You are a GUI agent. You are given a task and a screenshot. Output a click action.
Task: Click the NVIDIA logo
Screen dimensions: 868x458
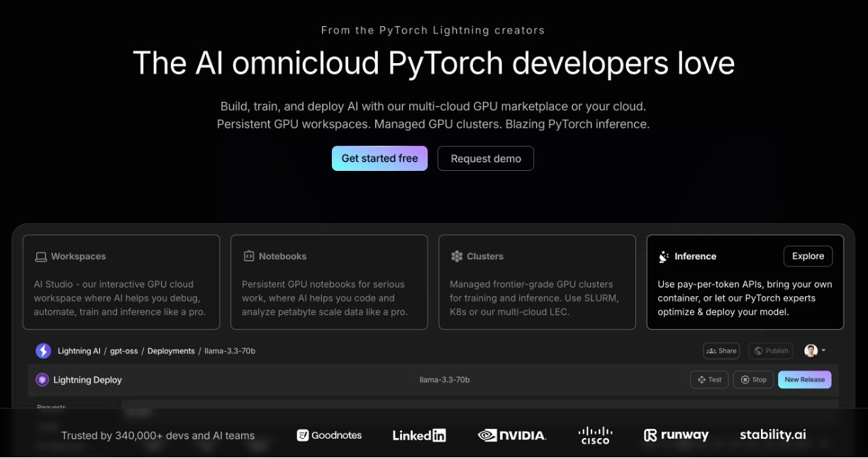coord(511,435)
